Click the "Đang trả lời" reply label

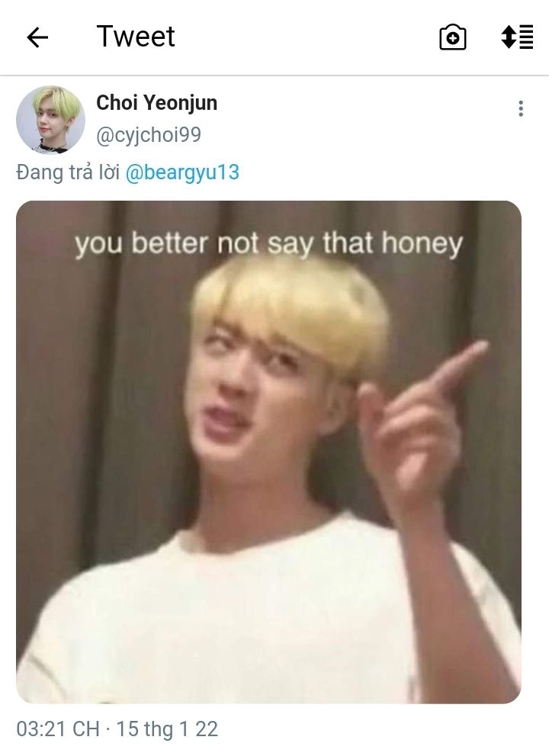(x=67, y=172)
